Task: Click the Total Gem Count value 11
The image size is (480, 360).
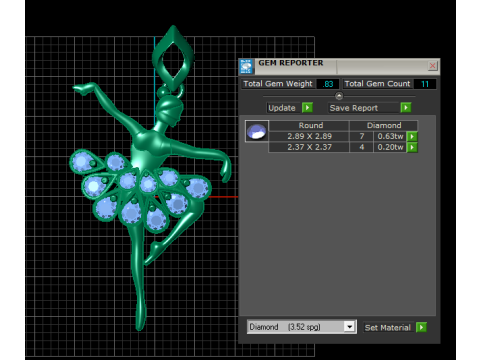Action: pyautogui.click(x=425, y=84)
